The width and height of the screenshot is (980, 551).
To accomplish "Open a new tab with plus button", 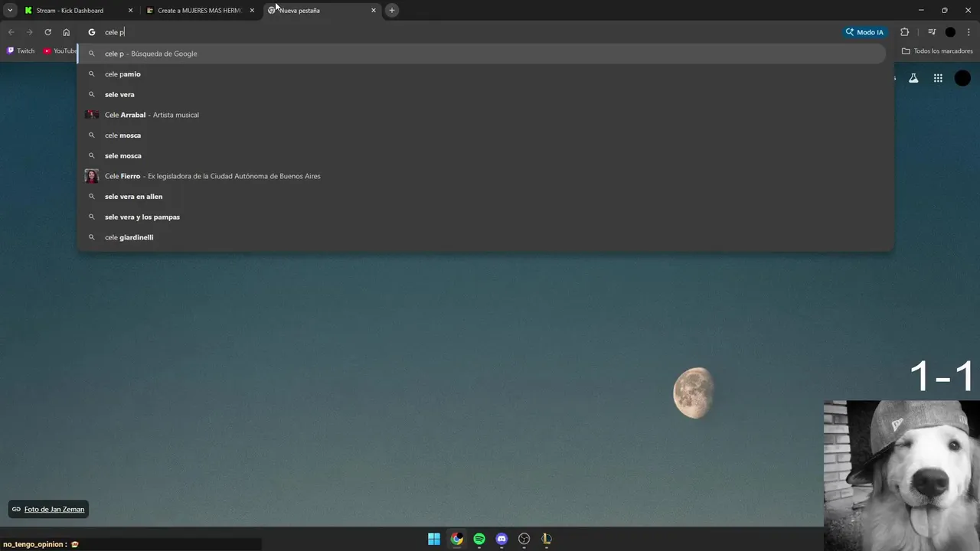I will pyautogui.click(x=392, y=10).
